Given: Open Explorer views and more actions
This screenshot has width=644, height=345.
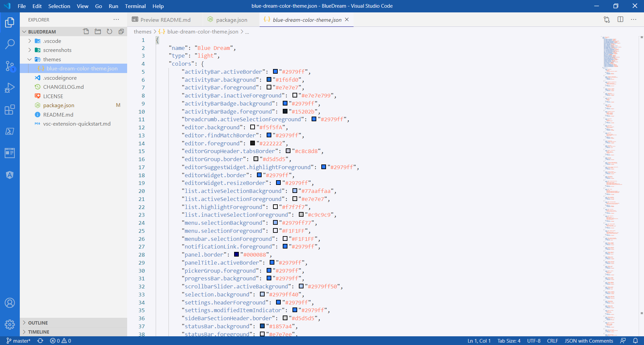Looking at the screenshot, I should click(x=116, y=20).
